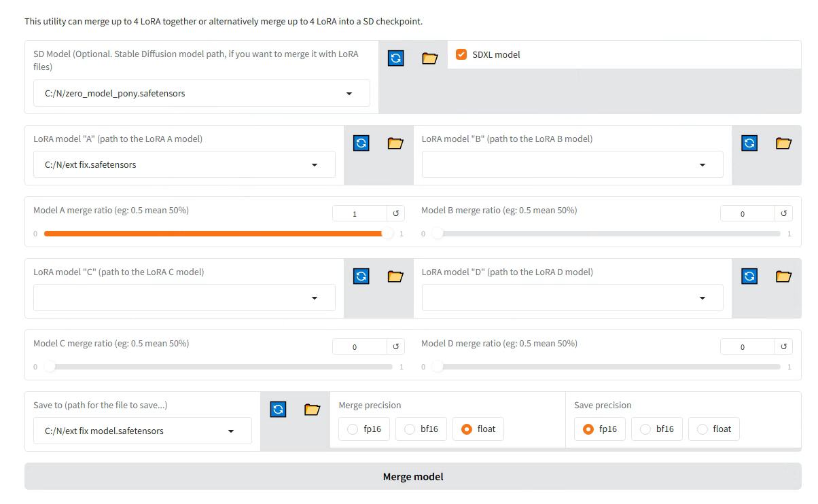This screenshot has width=818, height=504.
Task: Expand the SD Model path dropdown
Action: tap(349, 94)
